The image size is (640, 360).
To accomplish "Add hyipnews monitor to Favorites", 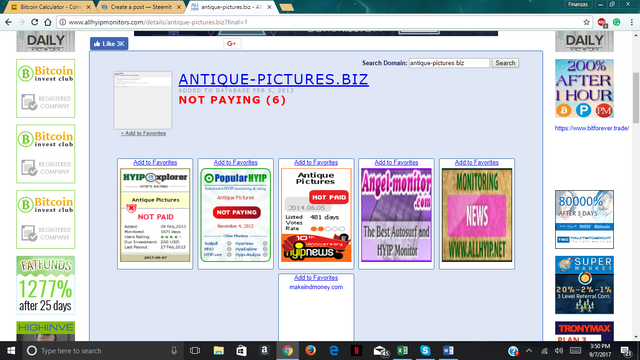I will (316, 162).
